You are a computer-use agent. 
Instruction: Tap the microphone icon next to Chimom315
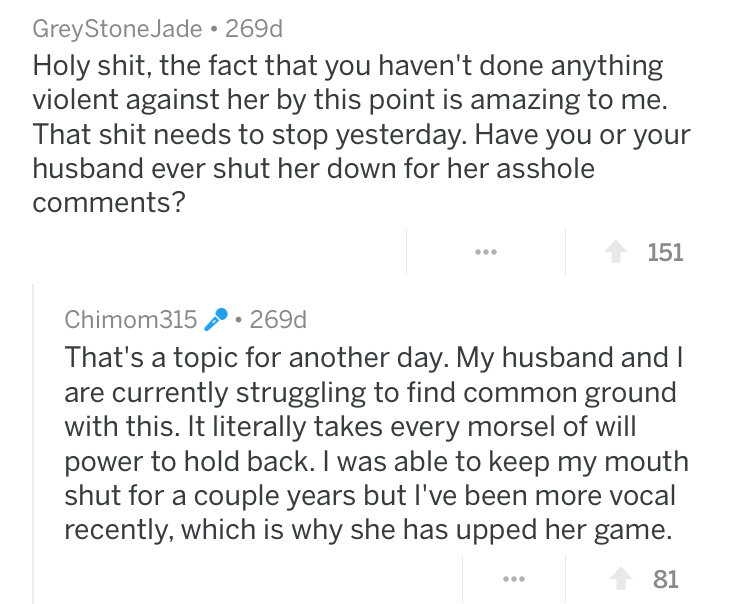pyautogui.click(x=216, y=319)
